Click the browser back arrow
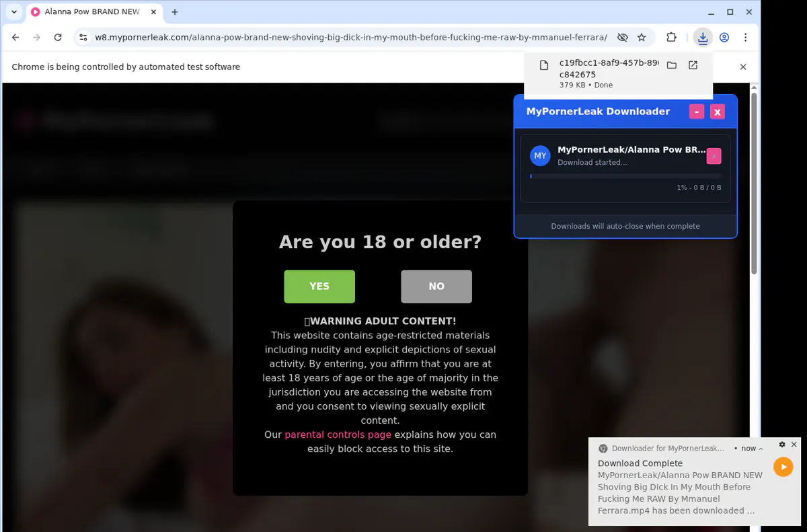The height and width of the screenshot is (532, 807). pos(15,38)
